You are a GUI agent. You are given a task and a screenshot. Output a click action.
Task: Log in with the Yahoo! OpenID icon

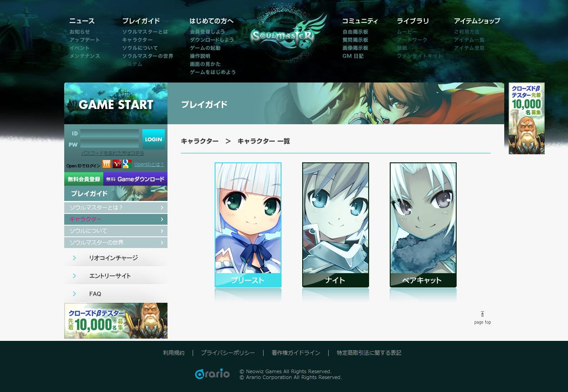click(117, 164)
